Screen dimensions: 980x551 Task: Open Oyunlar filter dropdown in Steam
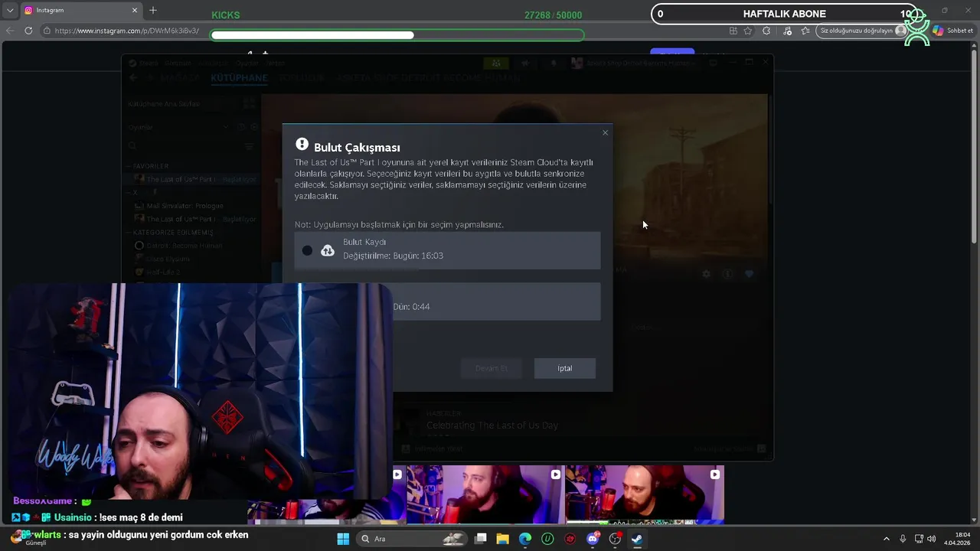click(x=178, y=127)
